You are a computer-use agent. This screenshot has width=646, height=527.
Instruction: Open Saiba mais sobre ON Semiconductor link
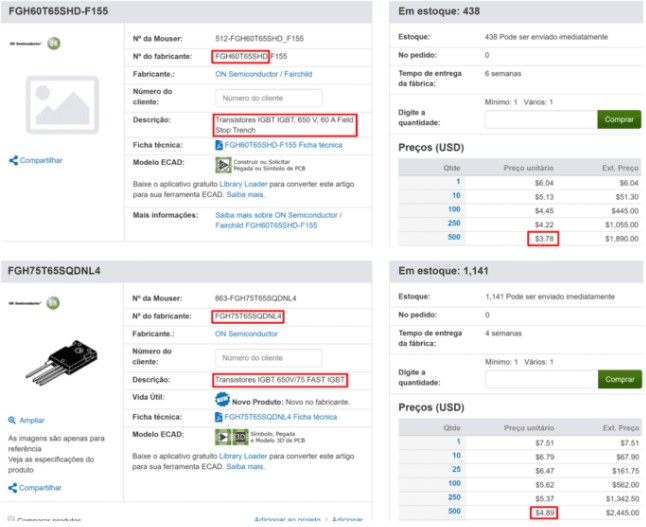279,220
